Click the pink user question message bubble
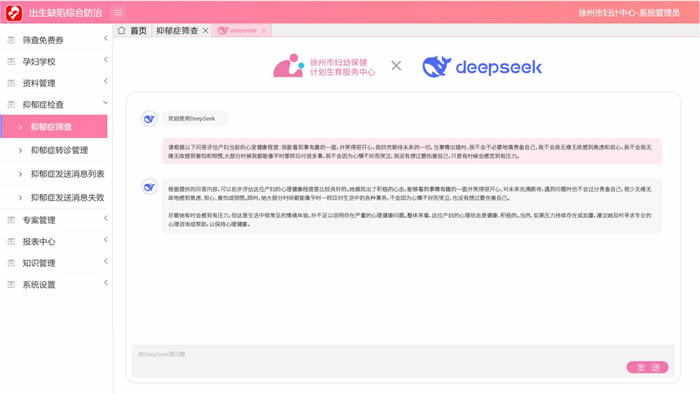This screenshot has width=700, height=394. (x=412, y=151)
